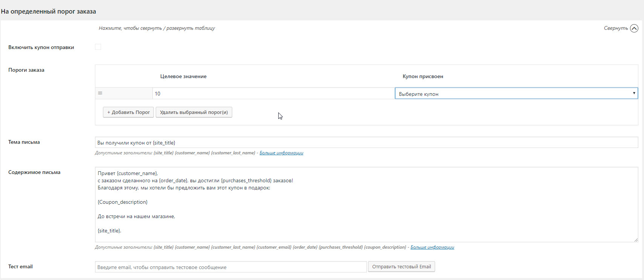Click the "Включить купон отправки" label text
The width and height of the screenshot is (644, 280).
41,48
